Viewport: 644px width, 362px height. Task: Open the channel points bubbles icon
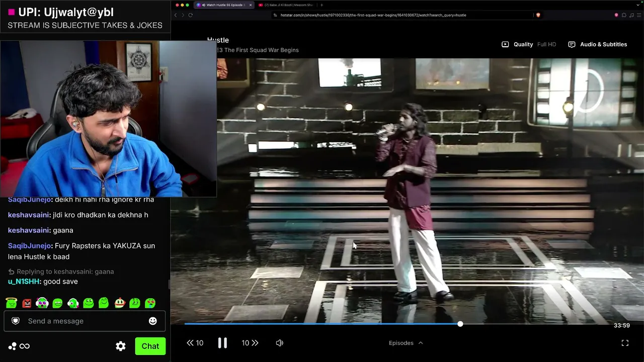click(12, 346)
